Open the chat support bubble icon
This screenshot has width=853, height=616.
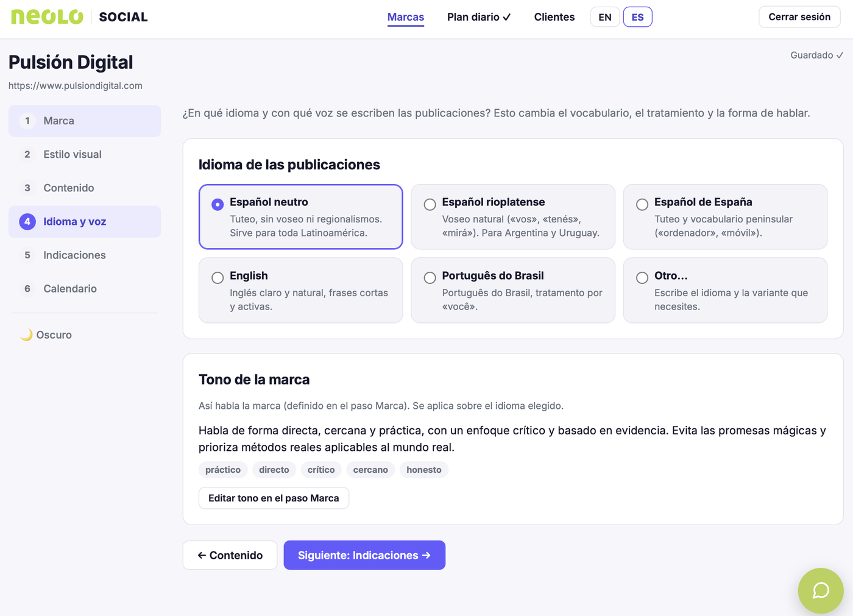pyautogui.click(x=821, y=590)
